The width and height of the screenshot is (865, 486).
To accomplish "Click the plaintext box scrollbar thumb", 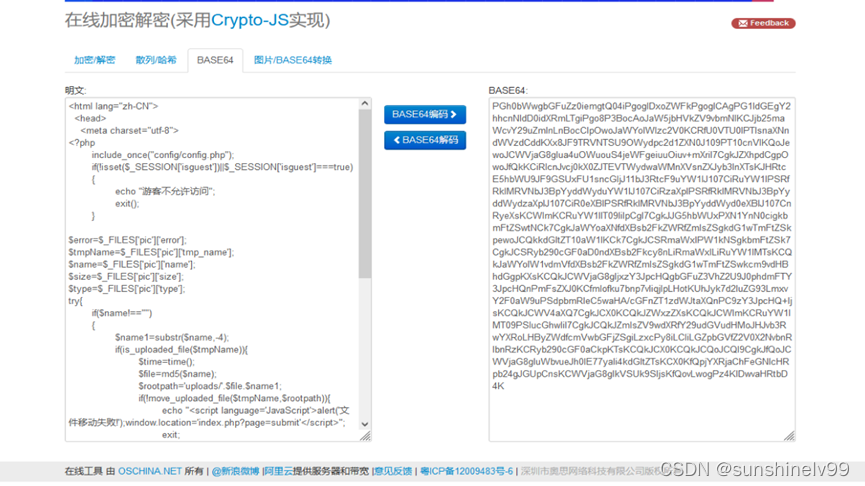I will coord(365,193).
